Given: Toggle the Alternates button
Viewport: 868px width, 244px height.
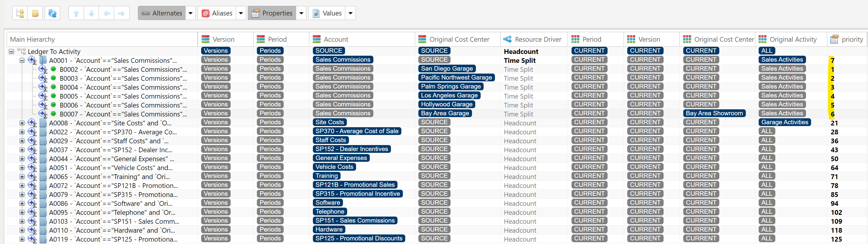Looking at the screenshot, I should tap(162, 13).
